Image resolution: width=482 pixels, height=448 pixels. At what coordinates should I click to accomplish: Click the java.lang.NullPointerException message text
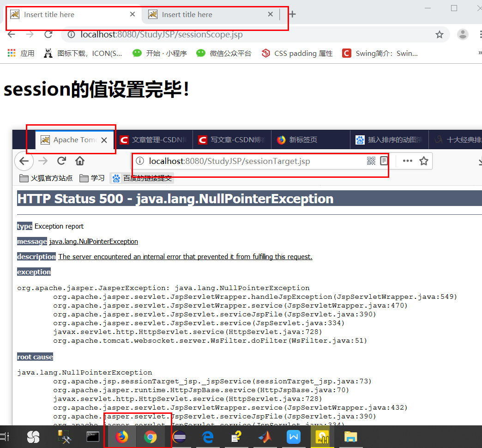(x=93, y=242)
